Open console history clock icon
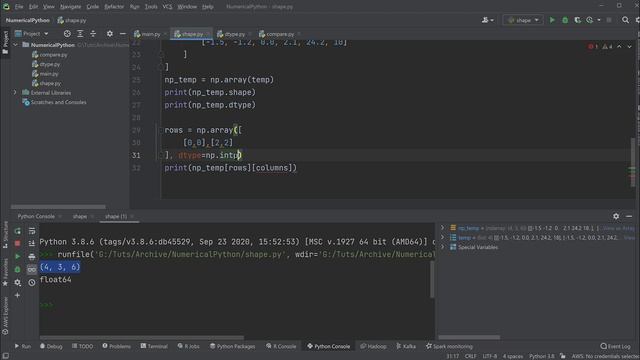Image resolution: width=640 pixels, height=360 pixels. click(x=32, y=282)
